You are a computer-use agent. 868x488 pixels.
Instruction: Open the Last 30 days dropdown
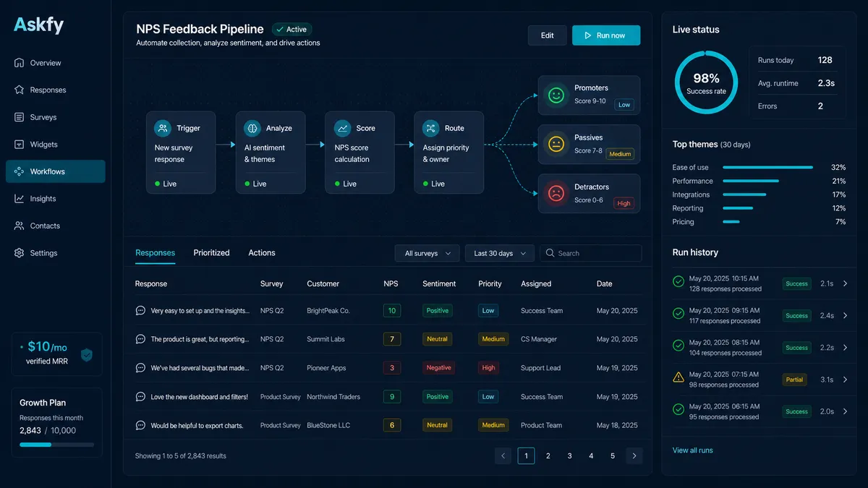(499, 253)
